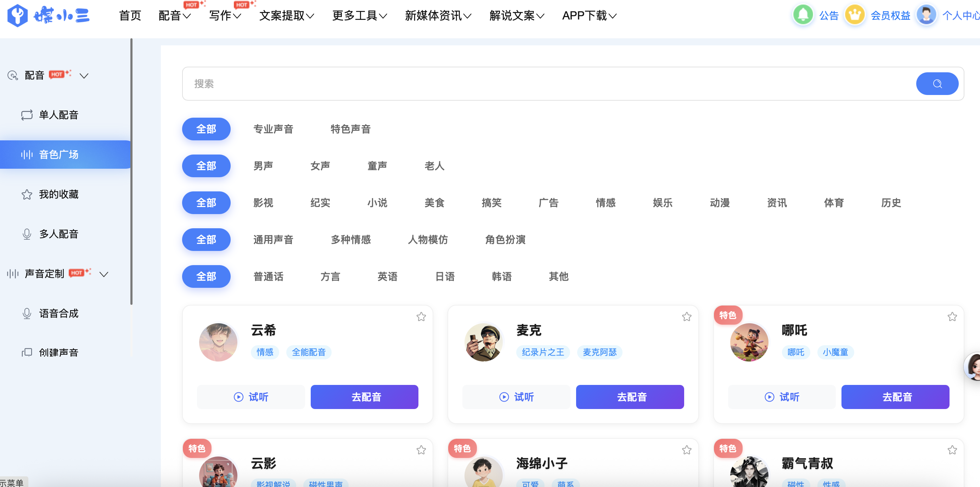Click the 小魔童 tag on 哪吒
This screenshot has height=487, width=980.
point(835,352)
